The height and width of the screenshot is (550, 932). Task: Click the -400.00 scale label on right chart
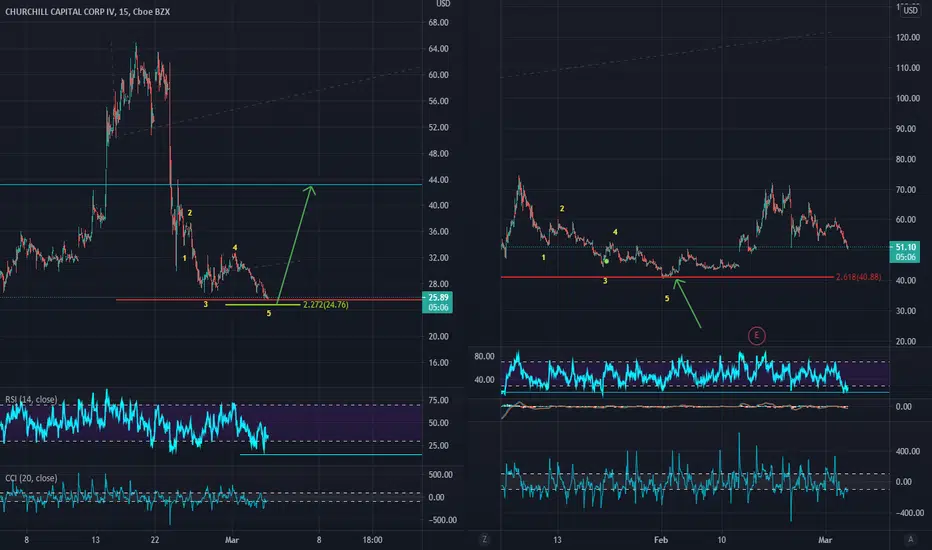[x=909, y=513]
